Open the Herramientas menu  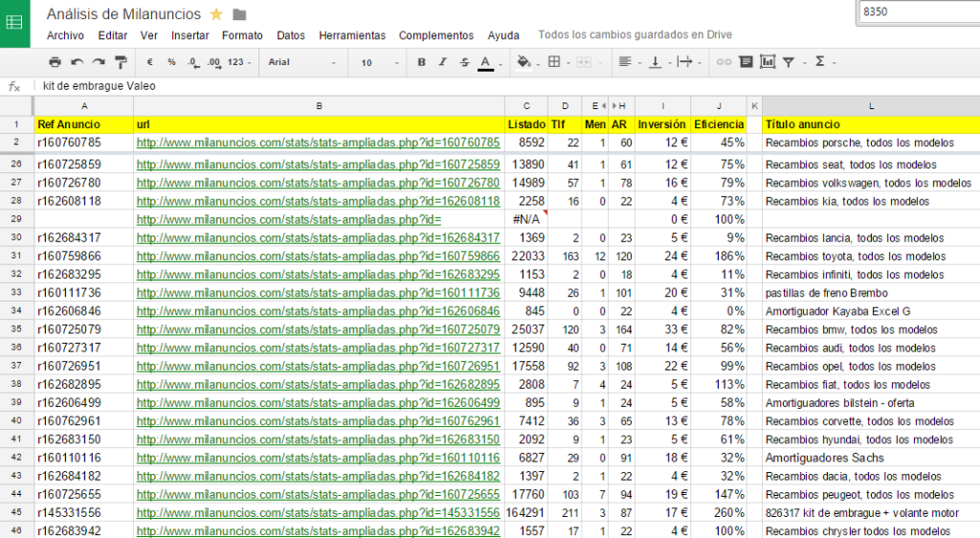[x=352, y=35]
